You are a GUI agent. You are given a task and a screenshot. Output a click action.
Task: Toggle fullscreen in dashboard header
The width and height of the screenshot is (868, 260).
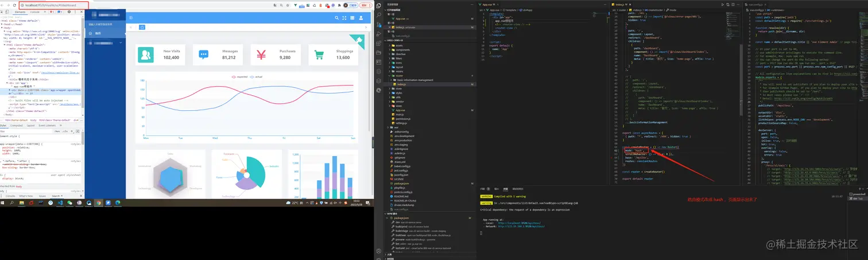344,18
